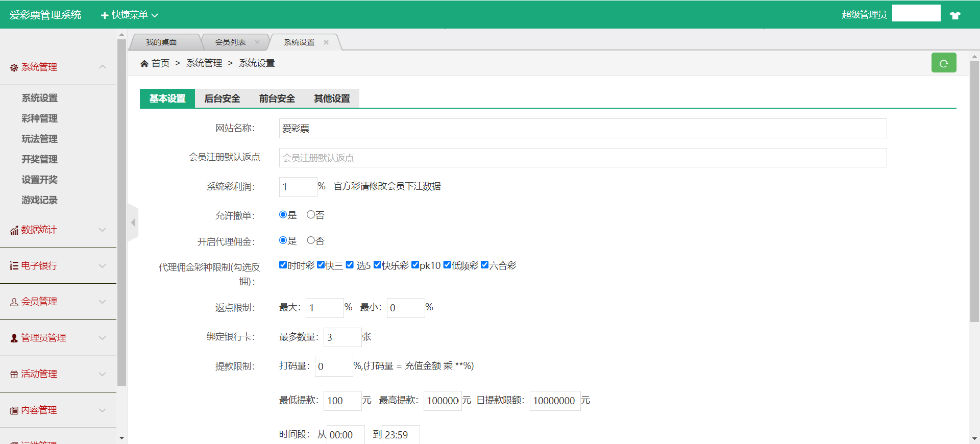Click the green refresh icon button

[943, 63]
